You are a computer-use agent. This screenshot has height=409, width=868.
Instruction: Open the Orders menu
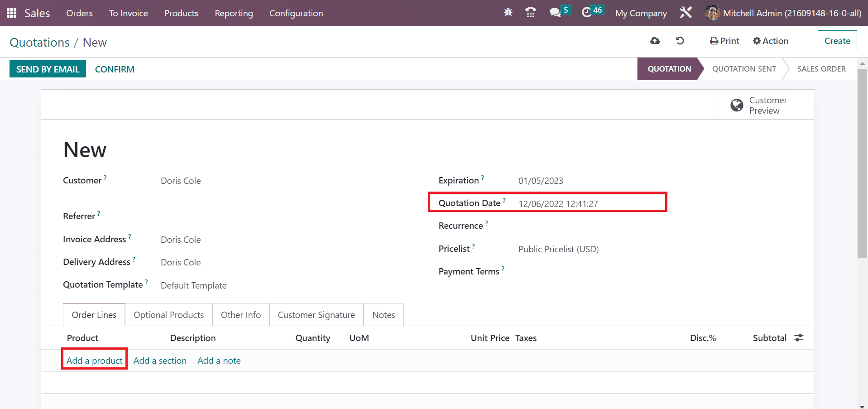(x=79, y=13)
